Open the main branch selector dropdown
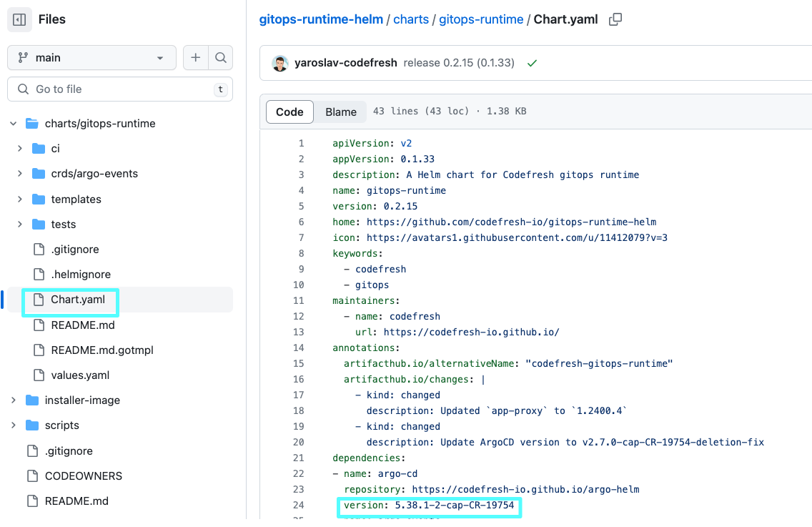The width and height of the screenshot is (812, 527). click(91, 58)
